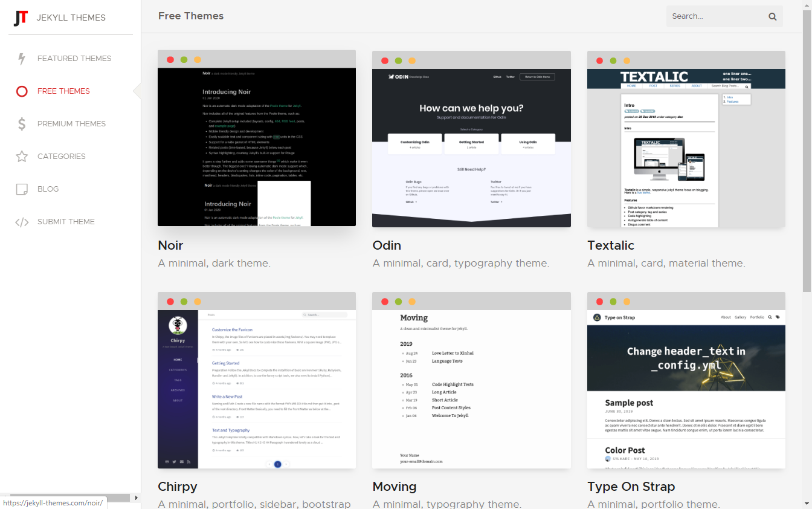Open the Chirpy theme preview thumbnail
The width and height of the screenshot is (812, 509).
[257, 380]
